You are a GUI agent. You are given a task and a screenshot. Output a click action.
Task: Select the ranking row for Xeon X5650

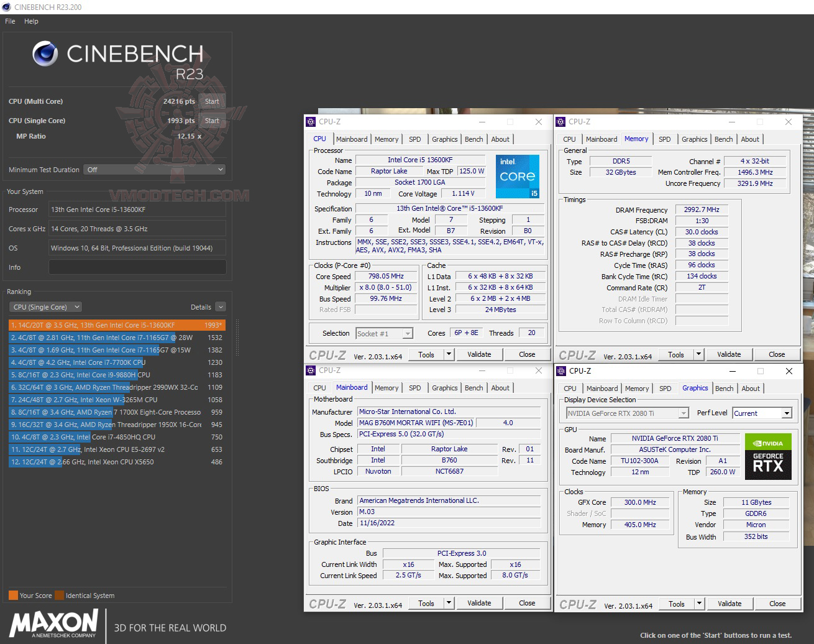tap(117, 462)
